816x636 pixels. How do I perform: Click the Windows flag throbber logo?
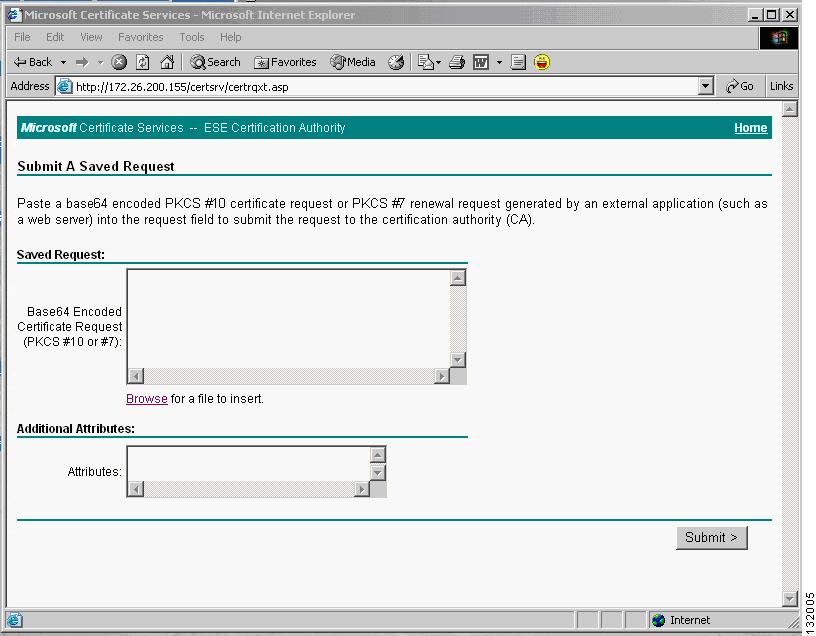click(x=779, y=37)
